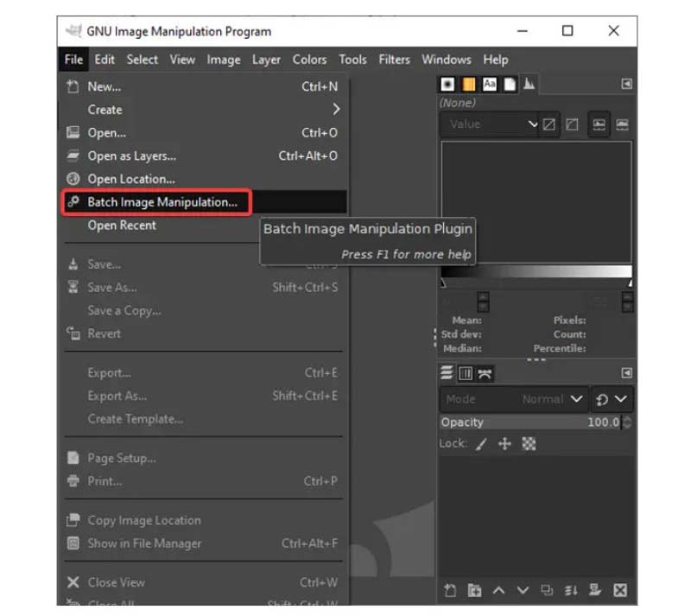Toggle Lock alpha channel checkerboard icon

coord(529,443)
